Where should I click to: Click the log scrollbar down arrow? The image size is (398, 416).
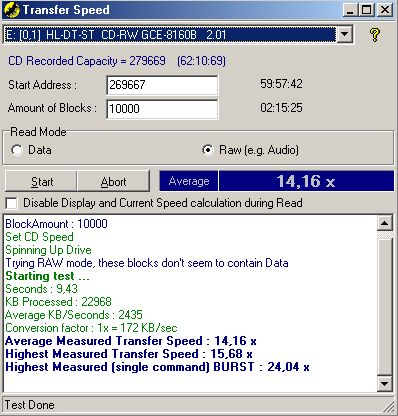pos(384,384)
